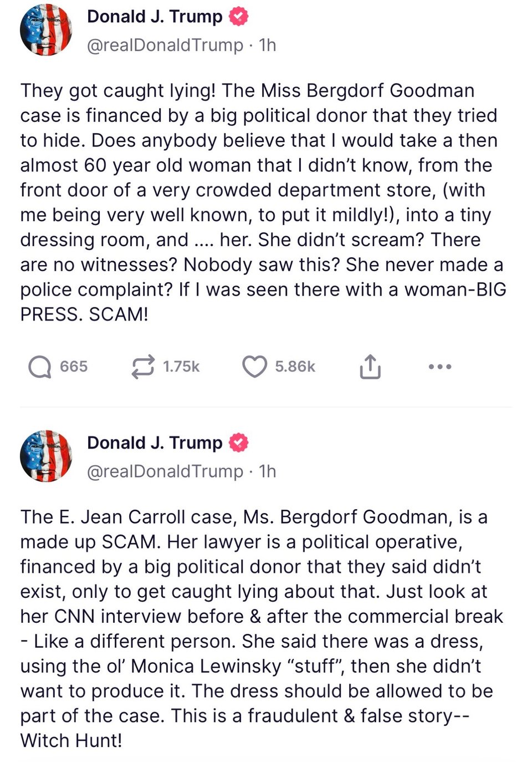Open reply thread via the comment bubble icon
Screen dimensions: 532x762
[x=39, y=367]
